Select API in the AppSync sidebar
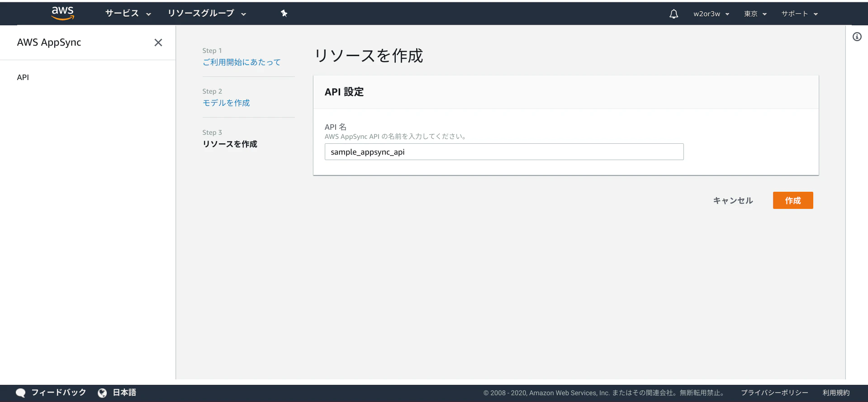The height and width of the screenshot is (402, 868). [23, 77]
